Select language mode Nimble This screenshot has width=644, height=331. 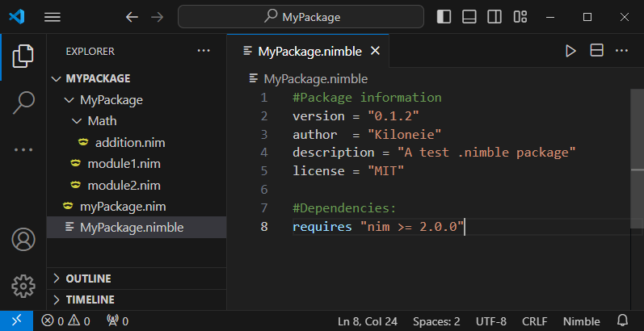[x=582, y=321]
